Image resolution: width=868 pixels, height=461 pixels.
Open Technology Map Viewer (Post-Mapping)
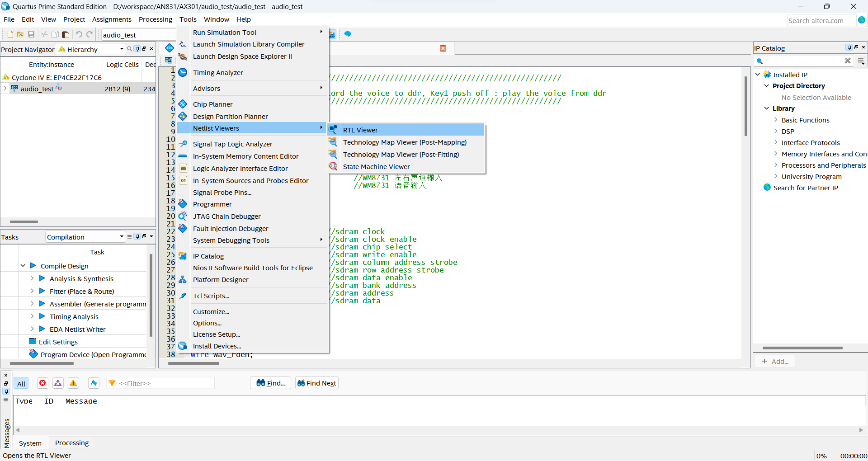pyautogui.click(x=405, y=142)
